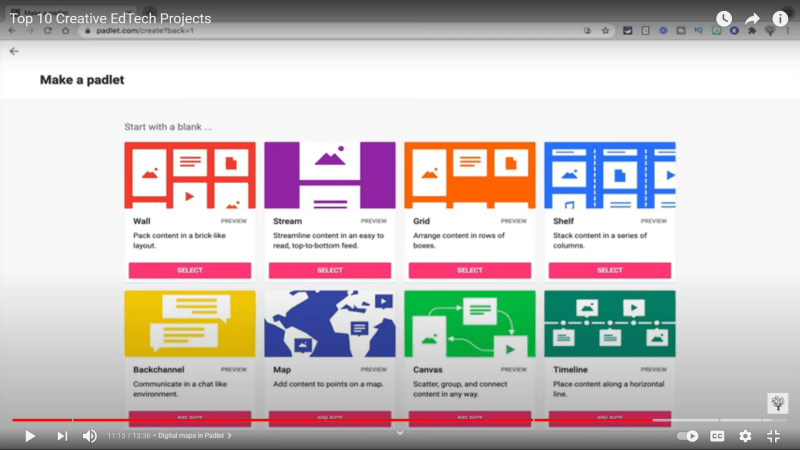
Task: Play the video
Action: tap(30, 436)
